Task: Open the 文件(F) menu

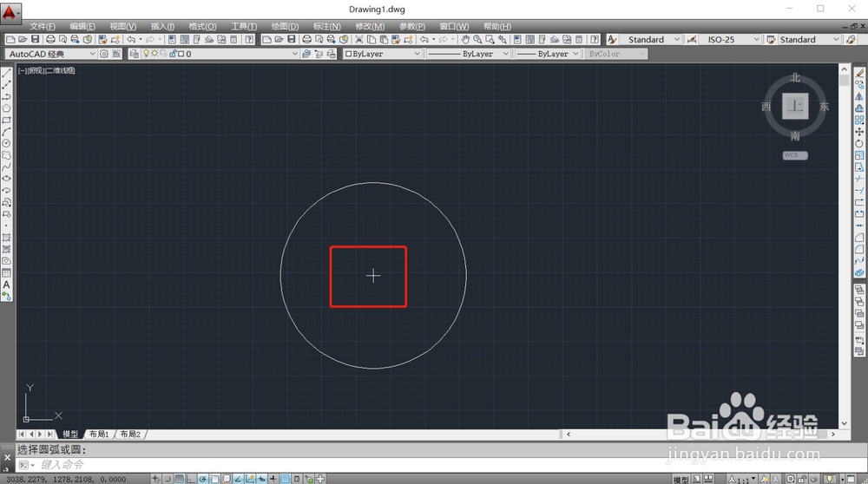Action: 42,26
